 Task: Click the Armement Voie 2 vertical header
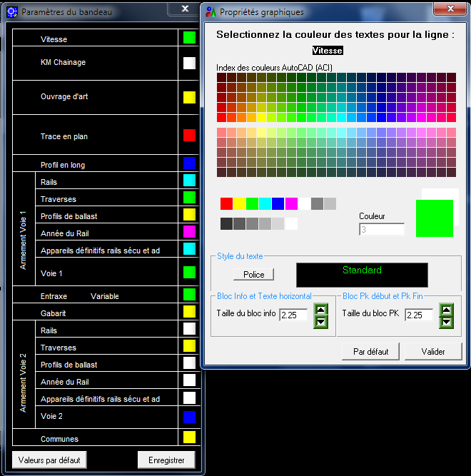24,383
